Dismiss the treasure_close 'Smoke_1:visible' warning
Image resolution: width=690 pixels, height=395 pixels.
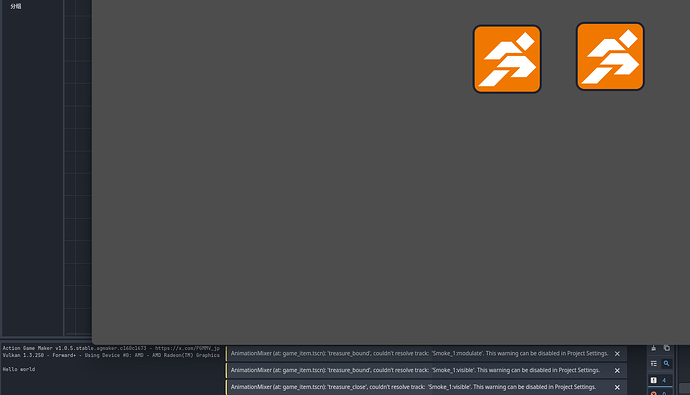pos(617,387)
